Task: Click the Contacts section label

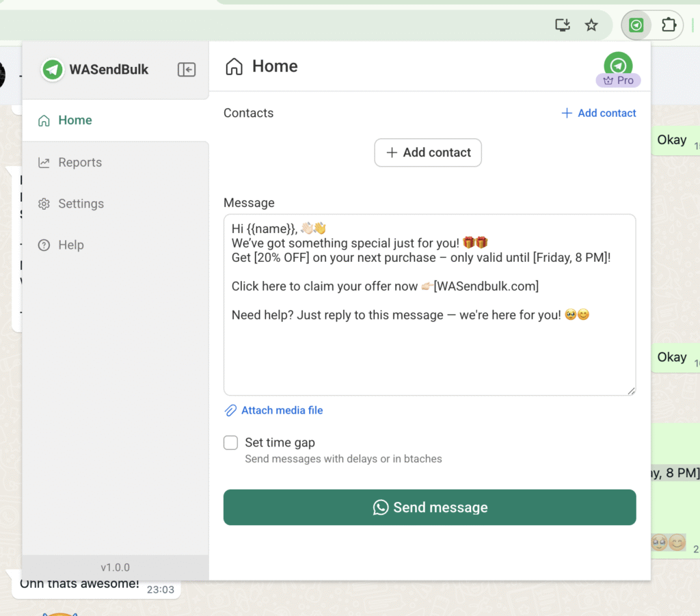Action: coord(249,113)
